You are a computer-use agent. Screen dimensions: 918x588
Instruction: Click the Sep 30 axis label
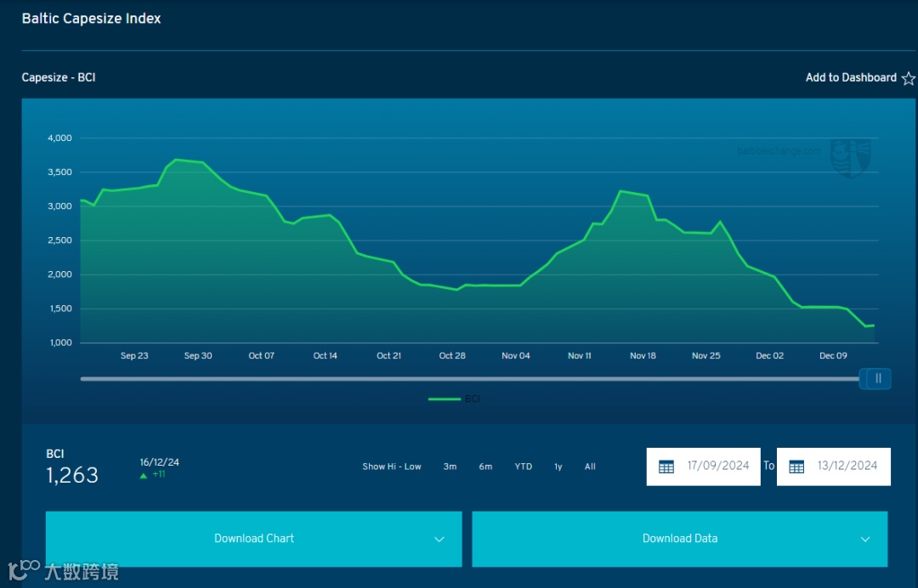(198, 356)
